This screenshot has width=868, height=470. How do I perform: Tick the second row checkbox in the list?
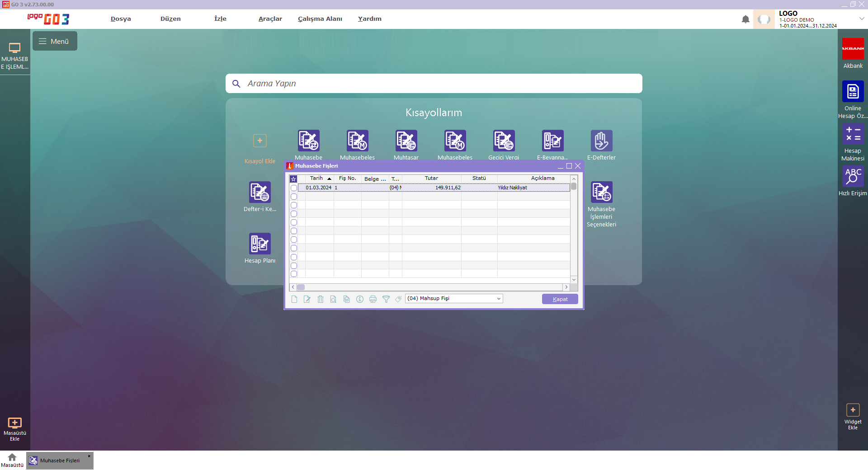[294, 197]
